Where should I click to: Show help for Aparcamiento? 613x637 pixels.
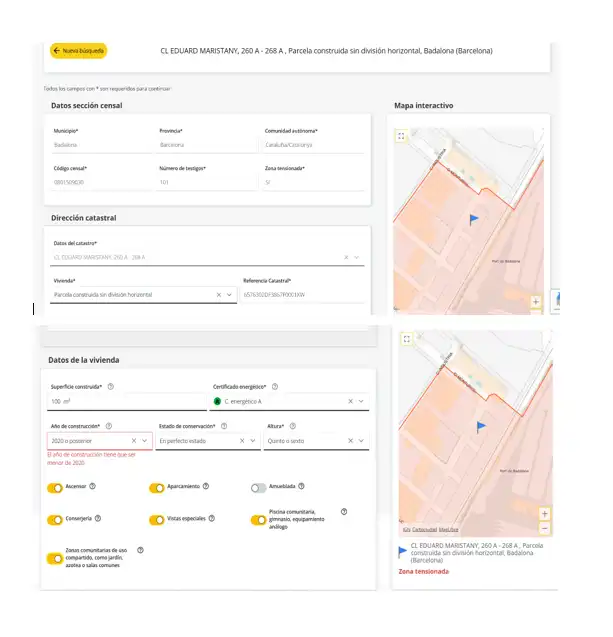coord(206,486)
